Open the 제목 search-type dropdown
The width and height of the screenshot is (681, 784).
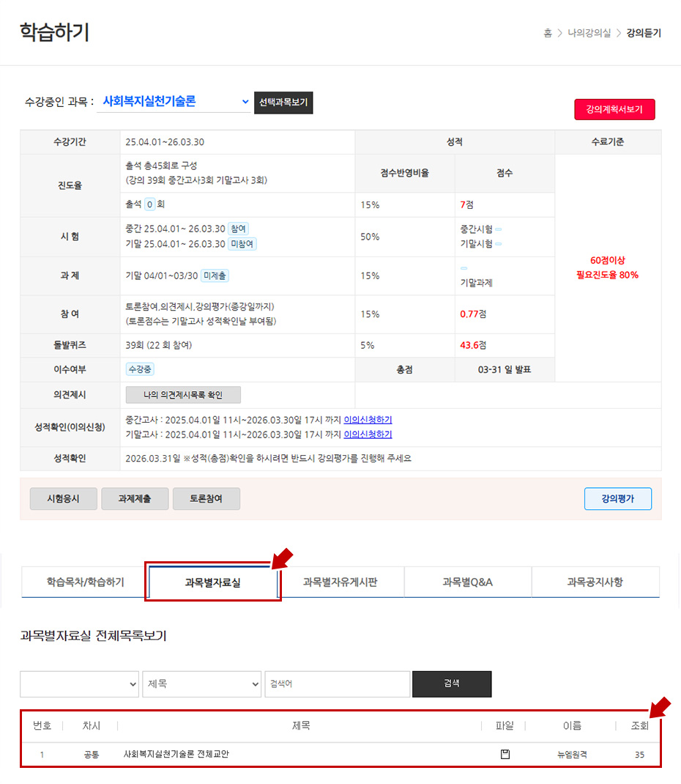pyautogui.click(x=201, y=684)
